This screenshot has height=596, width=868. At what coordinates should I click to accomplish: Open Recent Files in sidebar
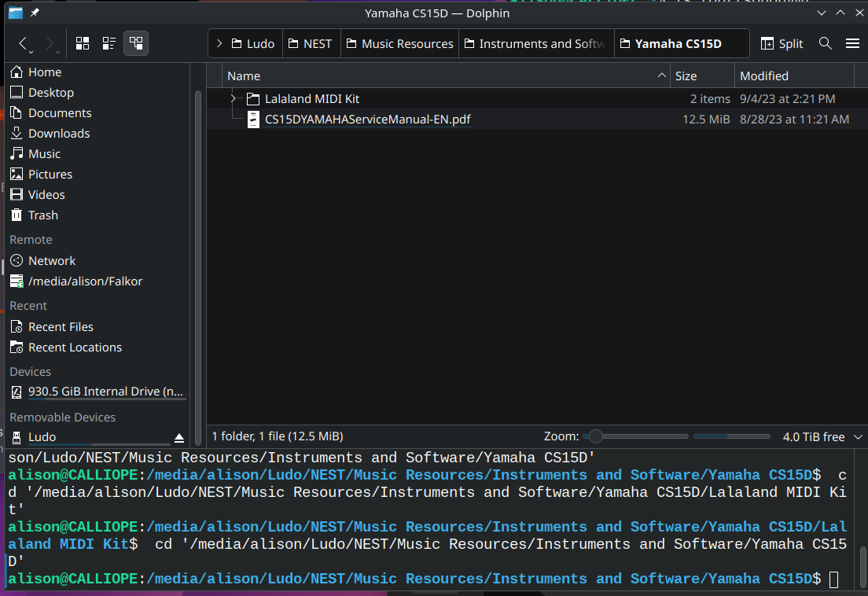tap(61, 327)
